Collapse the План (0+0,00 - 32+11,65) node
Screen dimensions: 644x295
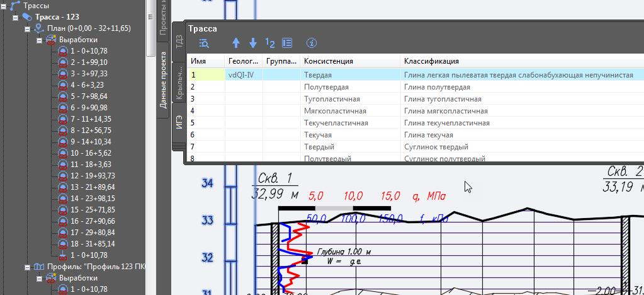(28, 29)
